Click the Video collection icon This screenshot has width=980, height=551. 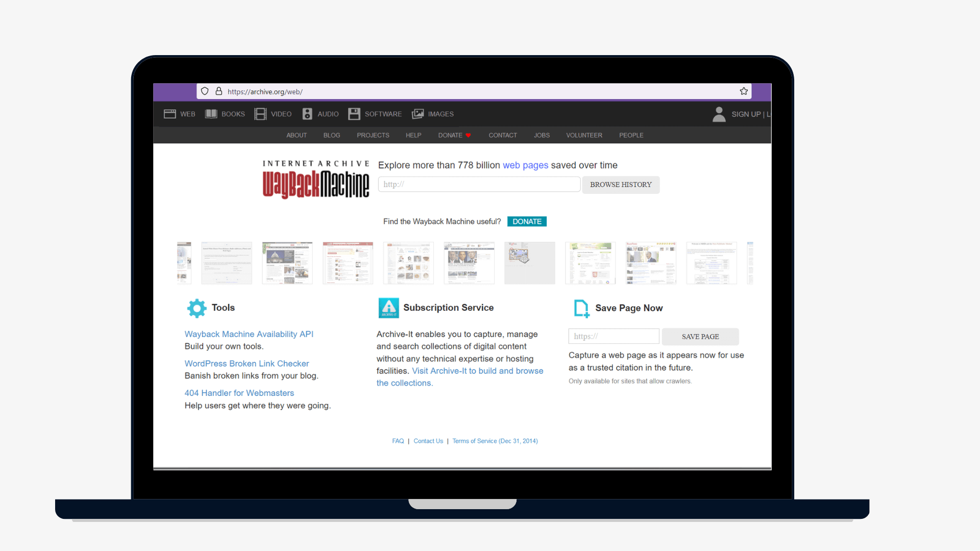click(260, 114)
